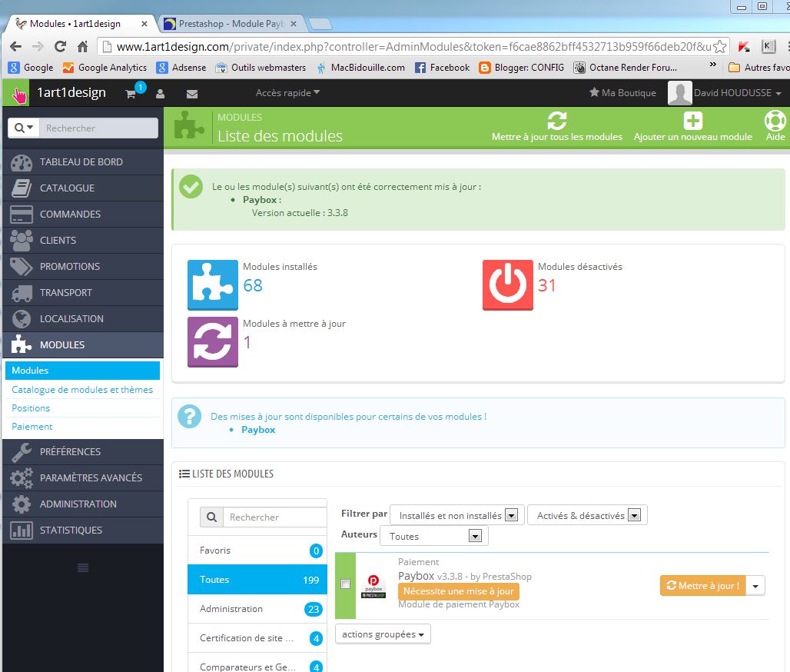Click the browser forward arrow
Image resolution: width=790 pixels, height=672 pixels.
38,46
